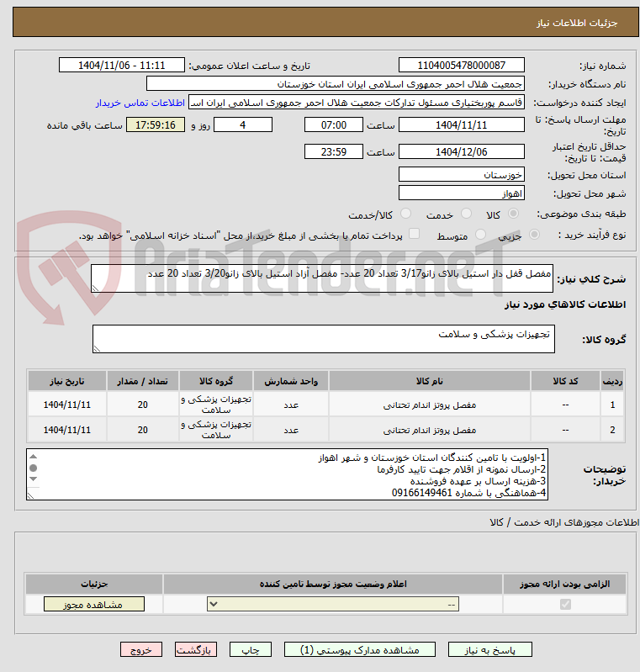The image size is (640, 672).
Task: Click the scroll up arrow in buyer notes
Action: (x=34, y=457)
